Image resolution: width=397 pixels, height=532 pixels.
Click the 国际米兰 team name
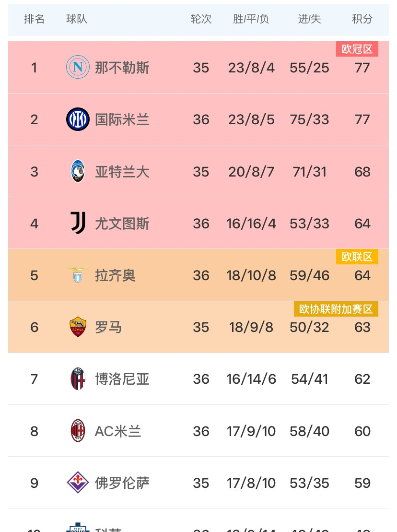click(x=122, y=119)
